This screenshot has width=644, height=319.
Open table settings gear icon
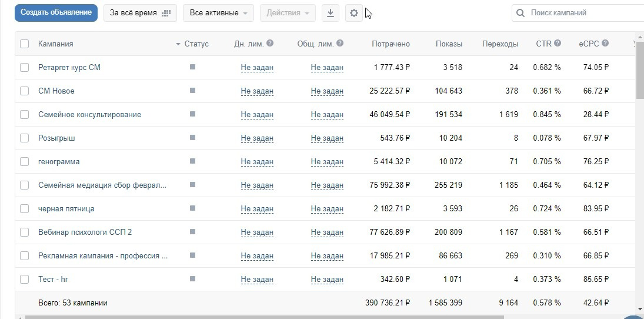[353, 13]
